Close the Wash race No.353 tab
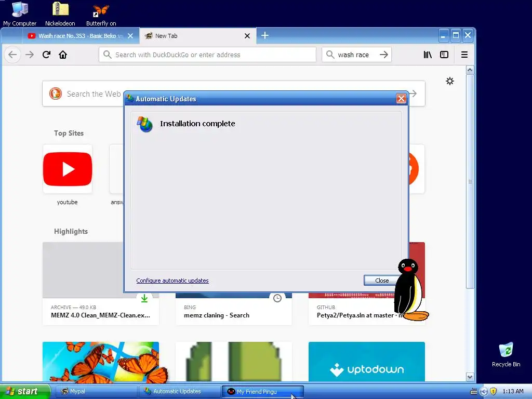The image size is (532, 399). tap(130, 36)
